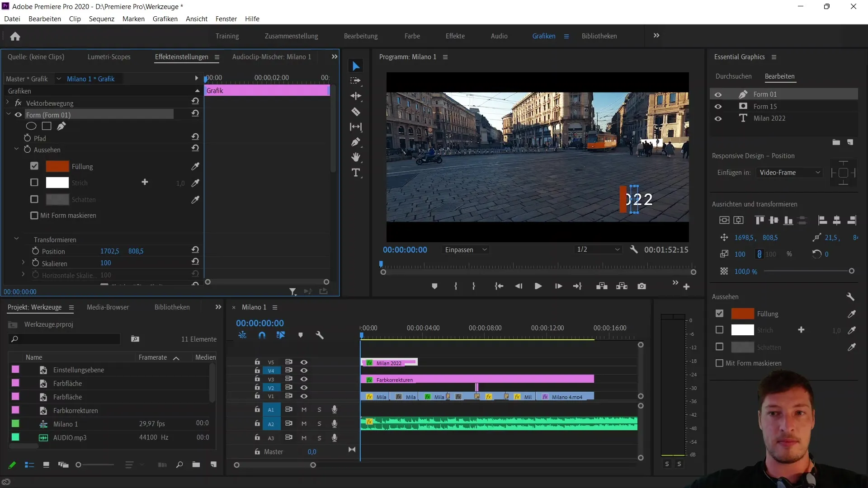Select the Track Select Forward tool
The image size is (868, 488).
tap(356, 81)
